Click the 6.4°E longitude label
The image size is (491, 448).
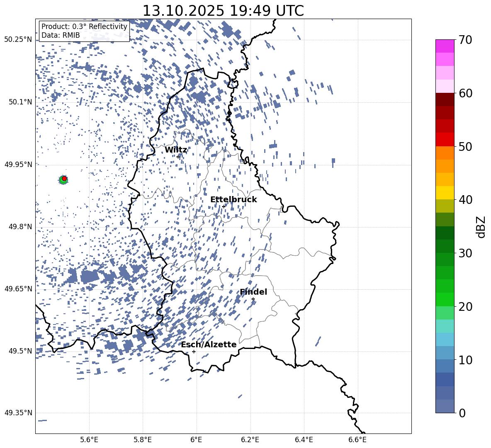304,440
